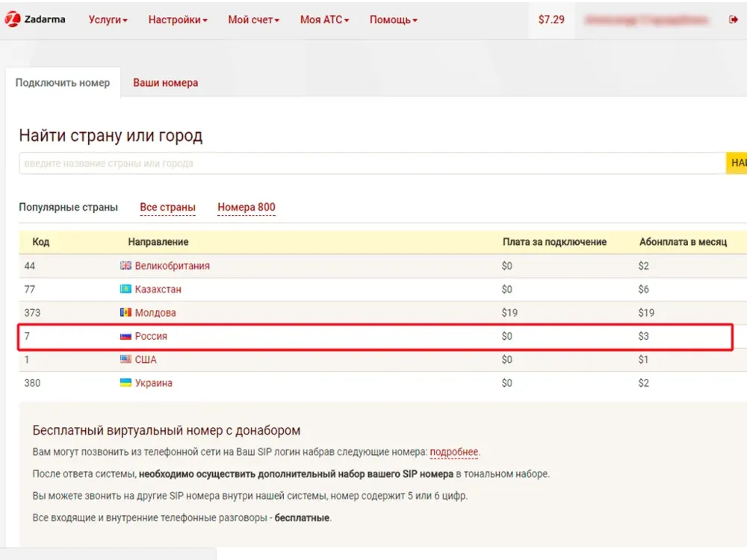Click the Плата за подключение header

coord(554,242)
